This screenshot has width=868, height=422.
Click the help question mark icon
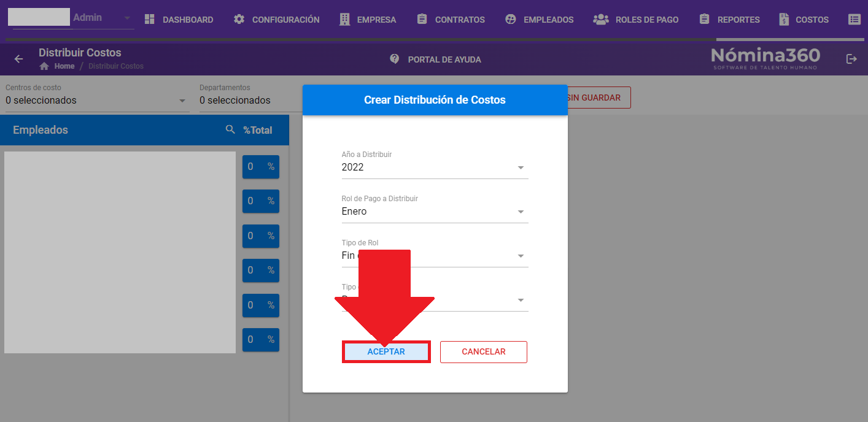(x=395, y=59)
